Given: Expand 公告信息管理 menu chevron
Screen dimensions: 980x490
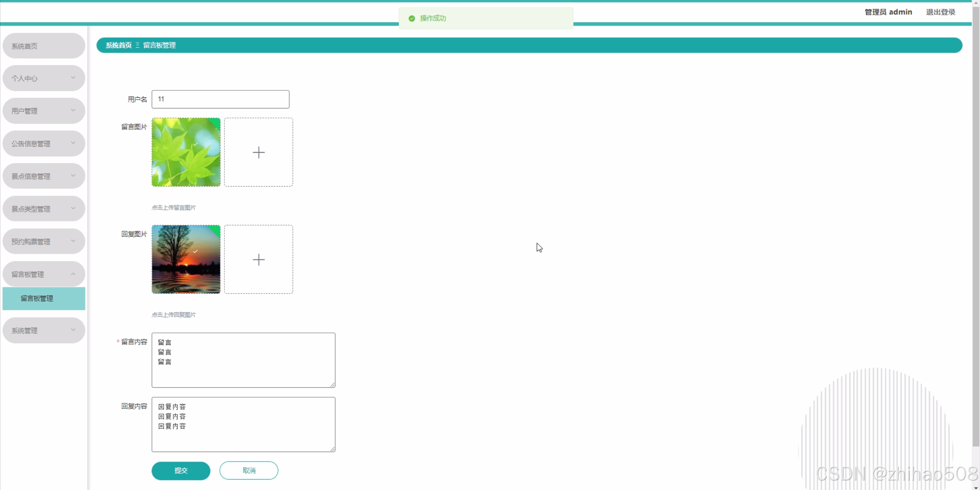Looking at the screenshot, I should 73,143.
